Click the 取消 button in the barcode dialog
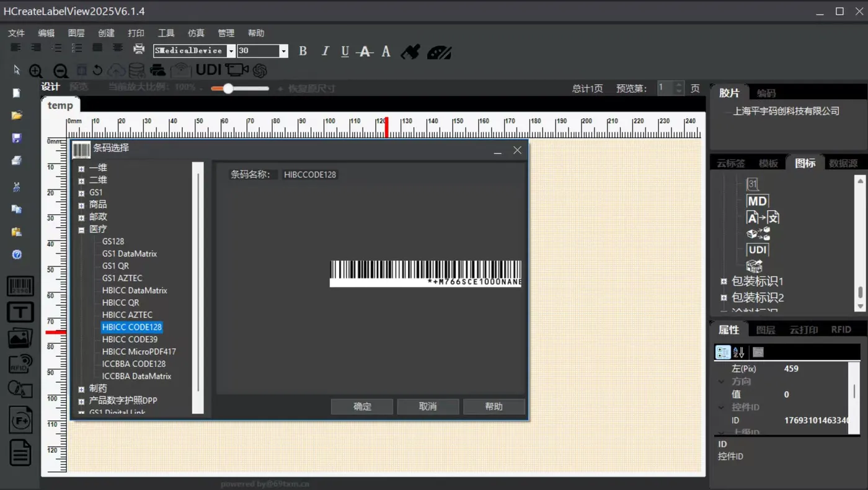Screen dimensions: 868x490 [428, 406]
